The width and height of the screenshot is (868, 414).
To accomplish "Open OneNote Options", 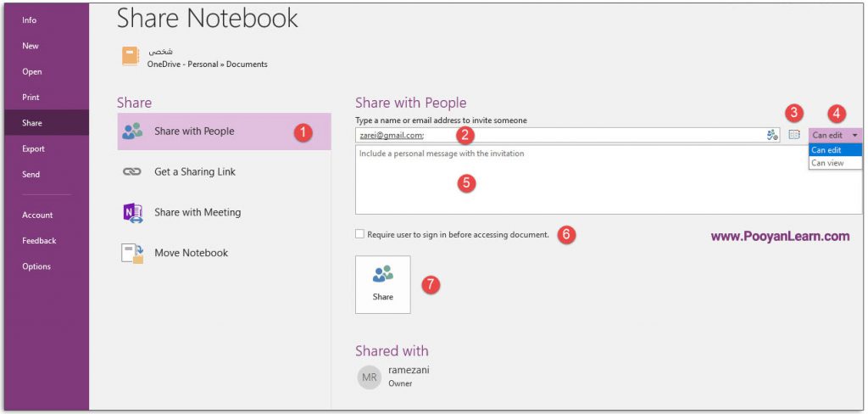I will [36, 266].
